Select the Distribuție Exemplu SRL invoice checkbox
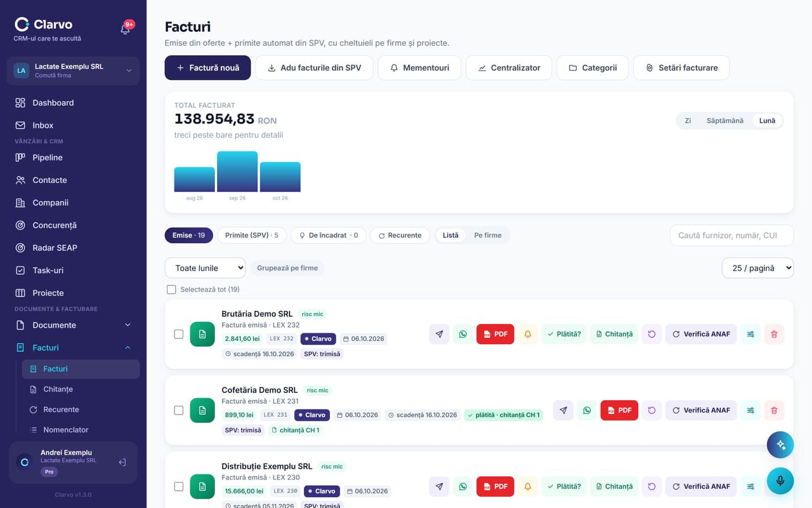 point(179,486)
